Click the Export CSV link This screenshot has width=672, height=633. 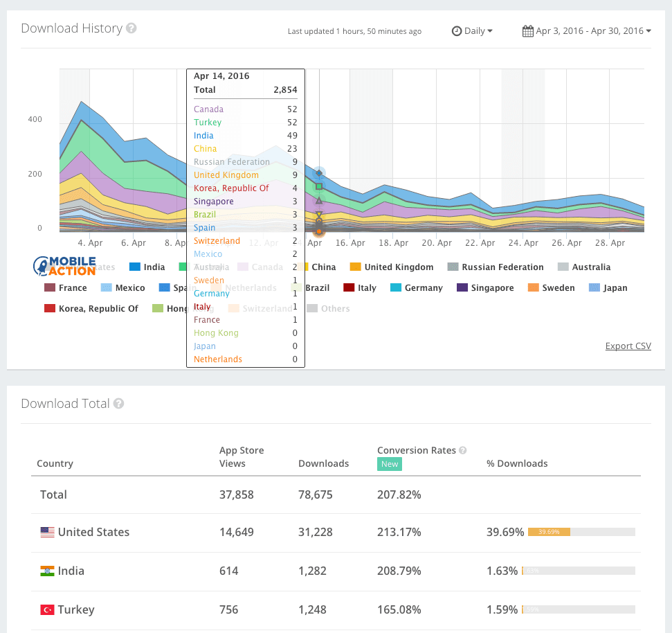(x=628, y=346)
